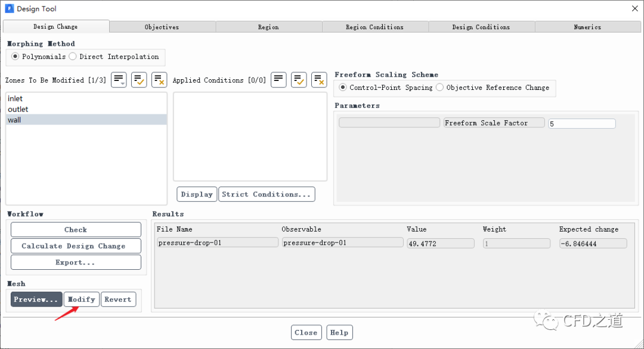Deselect all entries in Applied Conditions
Screen dimensions: 644x349
coord(319,80)
